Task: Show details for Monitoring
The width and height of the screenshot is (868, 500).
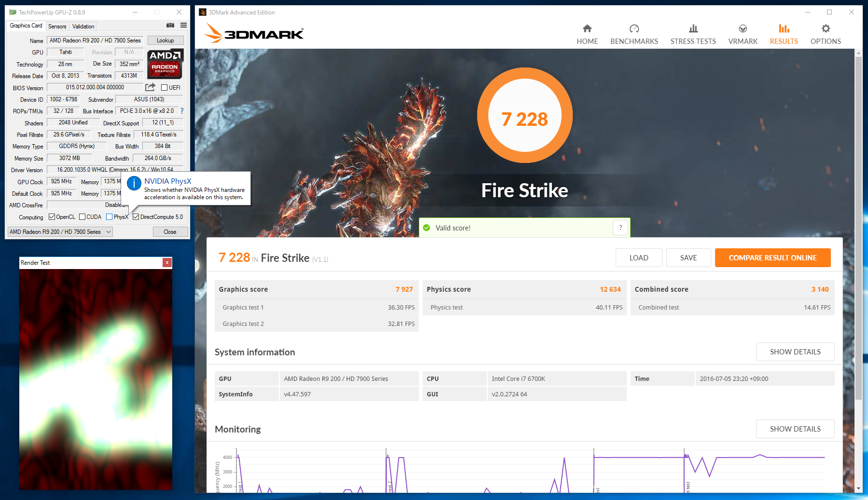Action: (x=795, y=429)
